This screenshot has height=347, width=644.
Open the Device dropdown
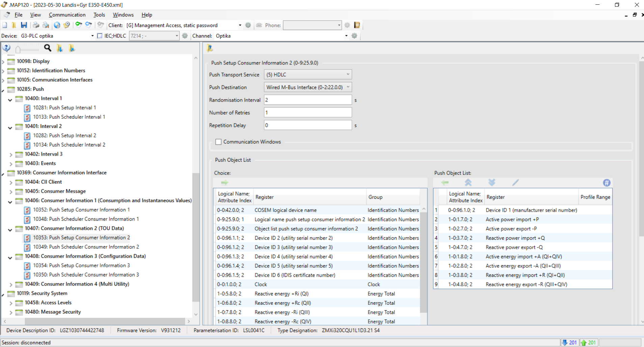92,36
